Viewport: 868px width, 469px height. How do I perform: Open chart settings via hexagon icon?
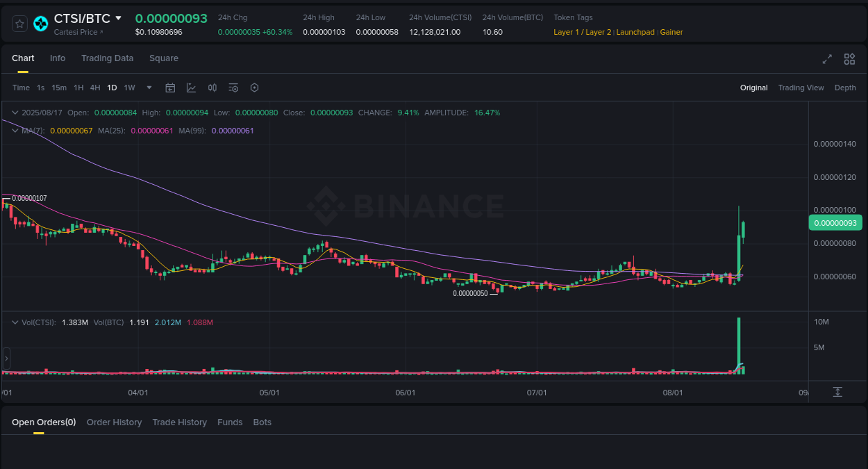pyautogui.click(x=254, y=88)
